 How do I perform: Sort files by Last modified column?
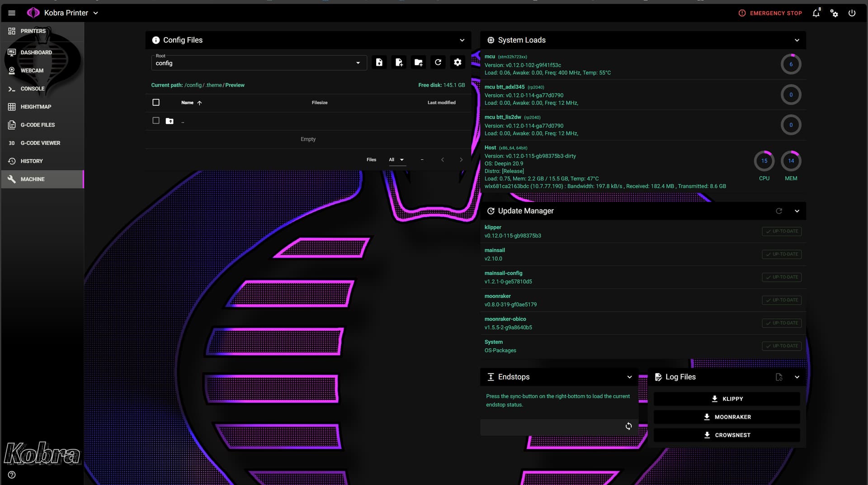(x=442, y=103)
